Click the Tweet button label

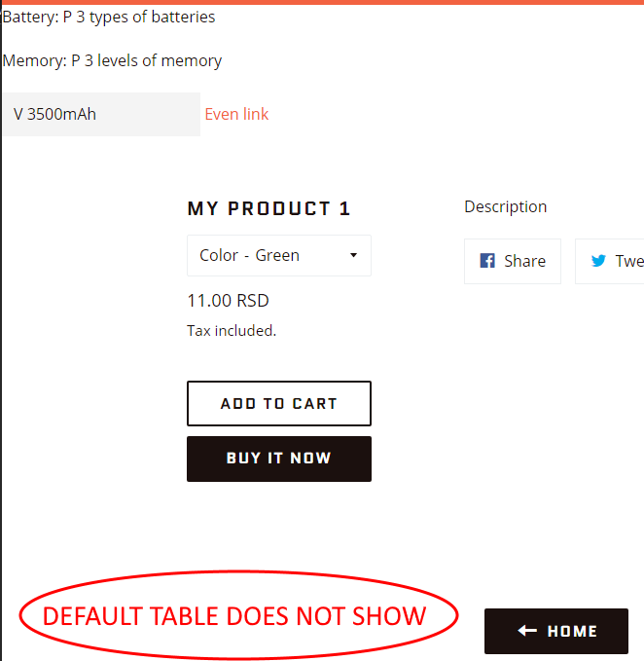coord(628,261)
